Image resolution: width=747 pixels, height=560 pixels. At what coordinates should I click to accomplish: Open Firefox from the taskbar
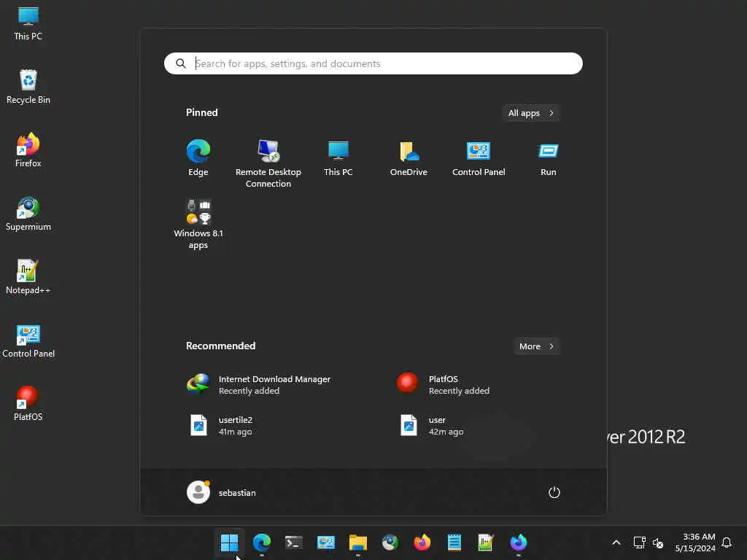point(422,542)
